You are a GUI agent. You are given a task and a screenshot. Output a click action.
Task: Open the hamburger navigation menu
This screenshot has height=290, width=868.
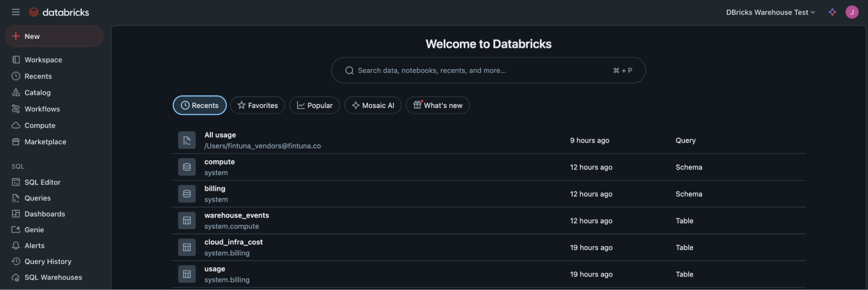click(x=16, y=12)
